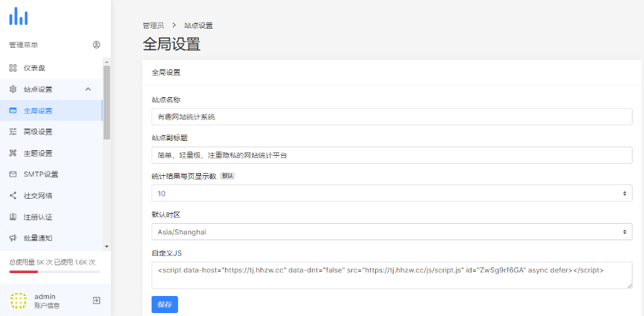Open SMTP设置 menu item
Viewport: 644px width, 316px height.
[x=52, y=174]
